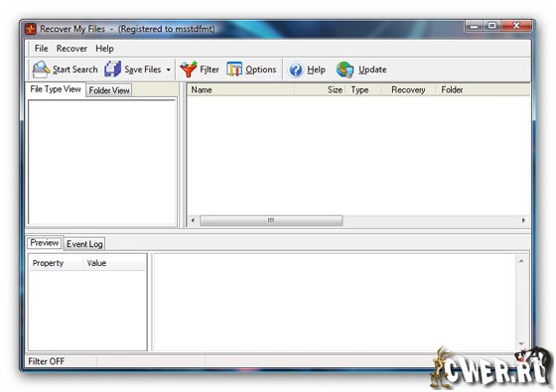Viewport: 556px width, 392px height.
Task: Click the Recover My Files title bar icon
Action: tap(31, 29)
